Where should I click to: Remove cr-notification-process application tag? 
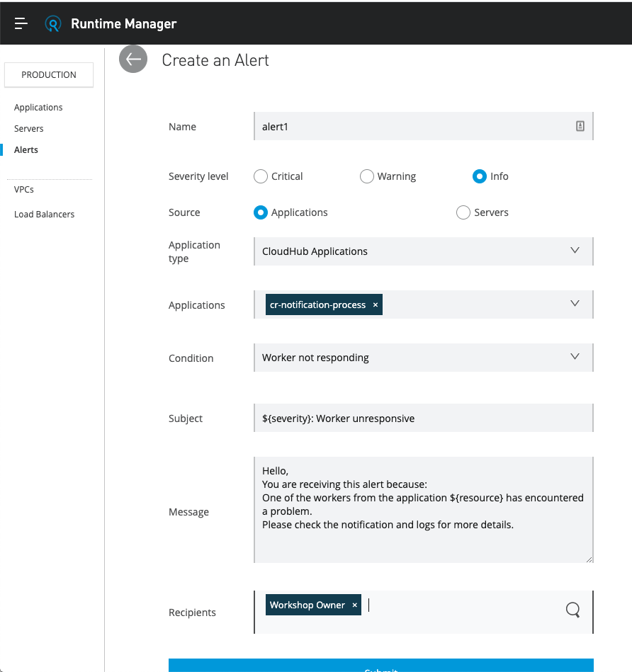click(x=376, y=305)
